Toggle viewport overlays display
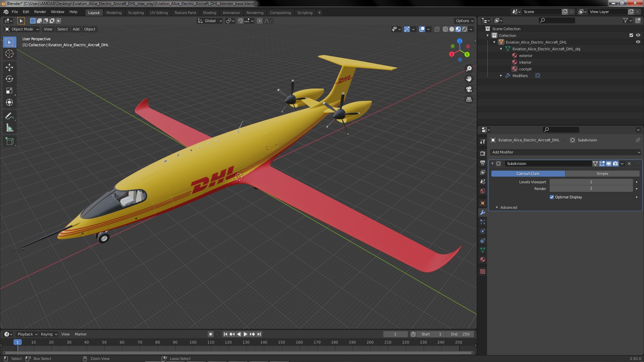The width and height of the screenshot is (644, 362). [x=422, y=29]
